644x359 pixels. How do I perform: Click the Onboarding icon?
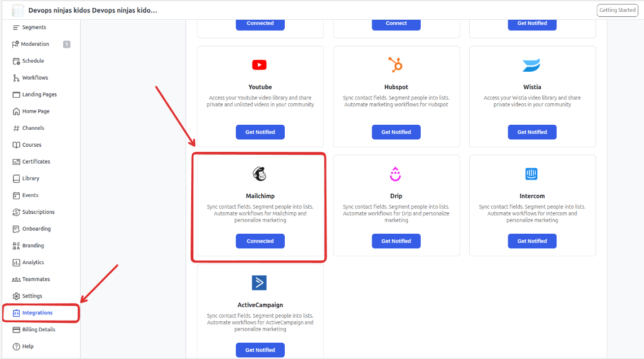coord(16,229)
